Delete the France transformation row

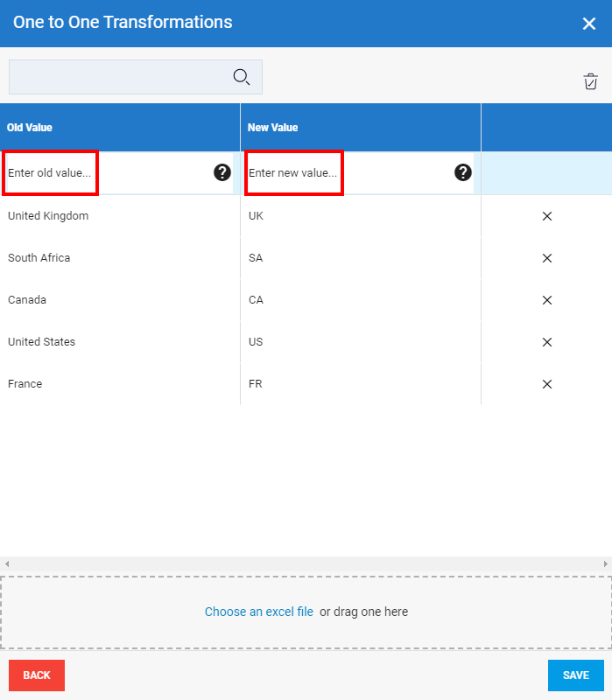(547, 384)
